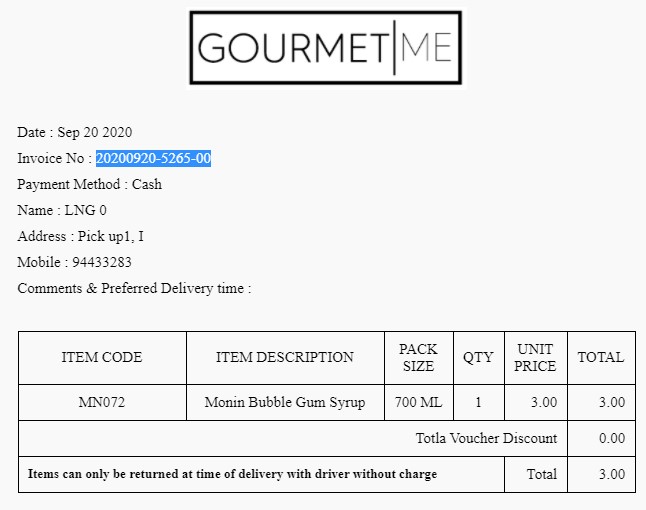Click the ITEM DESCRIPTION column header
The image size is (646, 510).
[x=285, y=357]
